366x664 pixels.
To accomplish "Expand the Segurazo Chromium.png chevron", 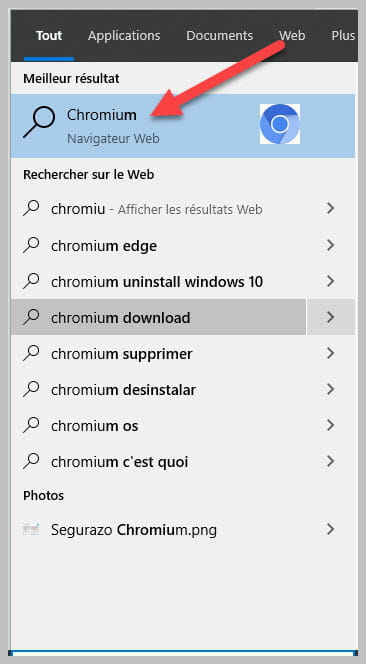I will (331, 529).
